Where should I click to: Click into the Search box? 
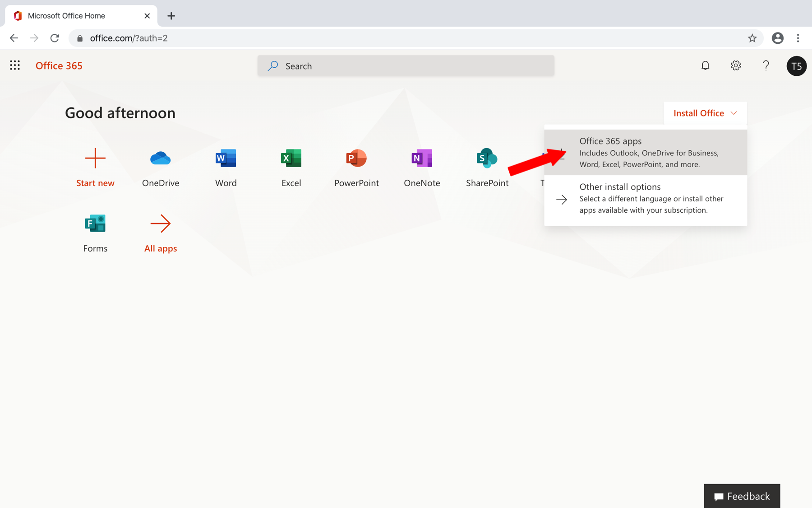tap(406, 66)
